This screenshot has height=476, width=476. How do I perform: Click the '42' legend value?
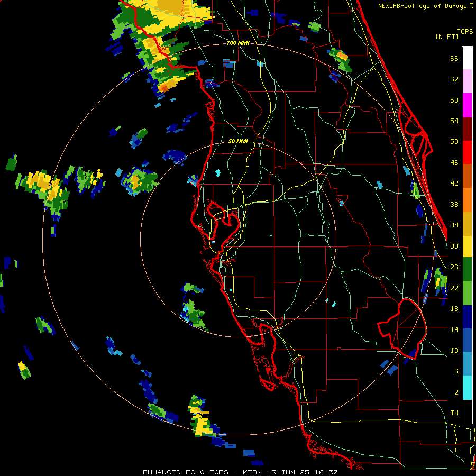pos(454,184)
